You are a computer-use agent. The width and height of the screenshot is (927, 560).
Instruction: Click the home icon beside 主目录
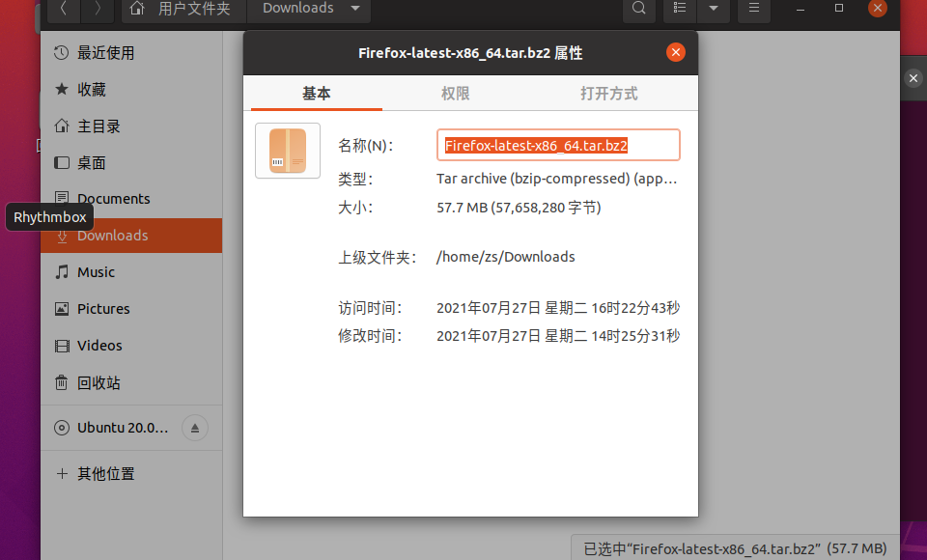(x=62, y=126)
